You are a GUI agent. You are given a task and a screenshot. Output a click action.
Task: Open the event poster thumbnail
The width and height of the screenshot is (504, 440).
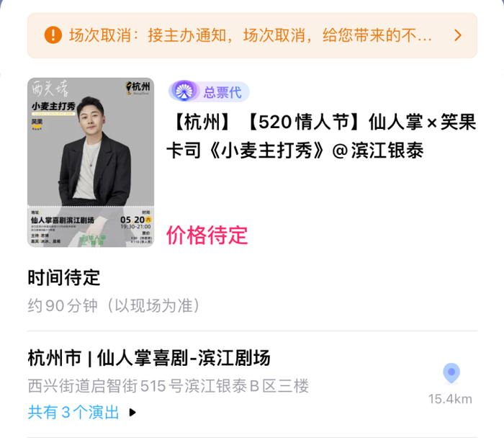(91, 162)
